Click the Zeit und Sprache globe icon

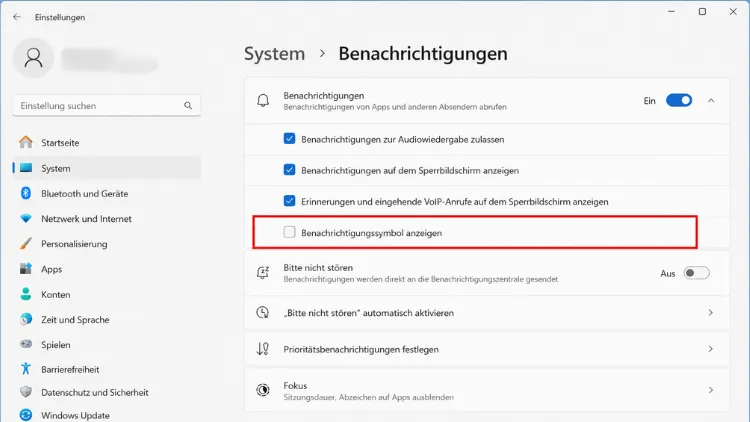click(x=26, y=319)
